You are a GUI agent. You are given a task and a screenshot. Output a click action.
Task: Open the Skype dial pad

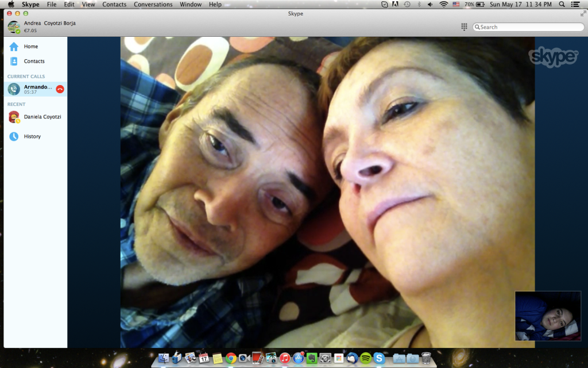click(x=464, y=27)
